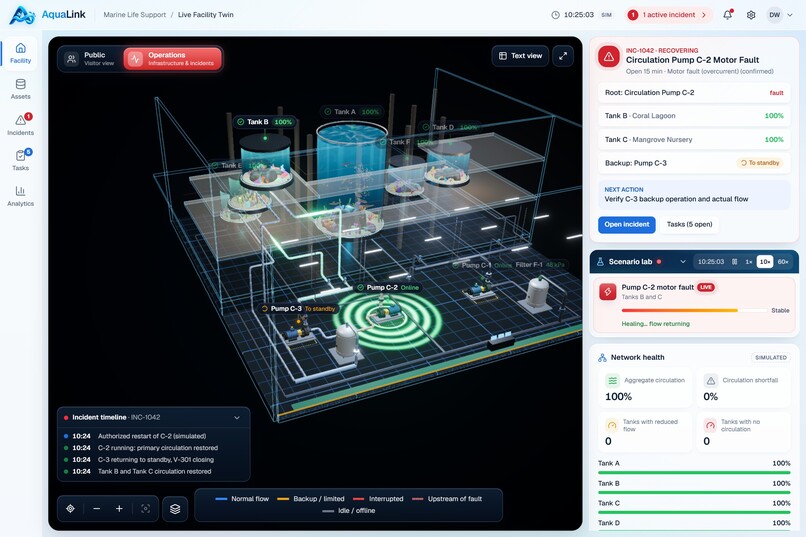Open the settings gear in header
Viewport: 806px width, 537px height.
click(x=751, y=15)
